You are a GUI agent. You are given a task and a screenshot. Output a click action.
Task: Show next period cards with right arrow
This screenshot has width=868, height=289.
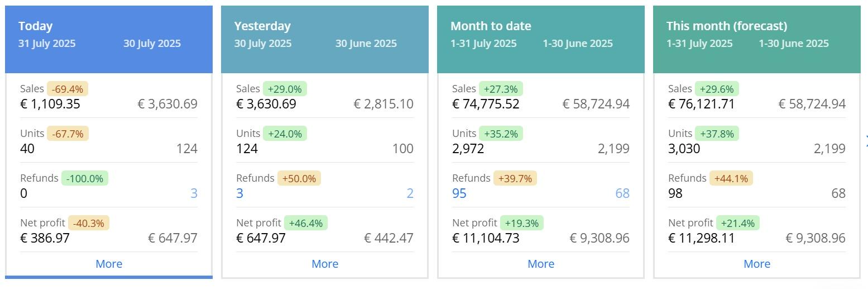866,140
